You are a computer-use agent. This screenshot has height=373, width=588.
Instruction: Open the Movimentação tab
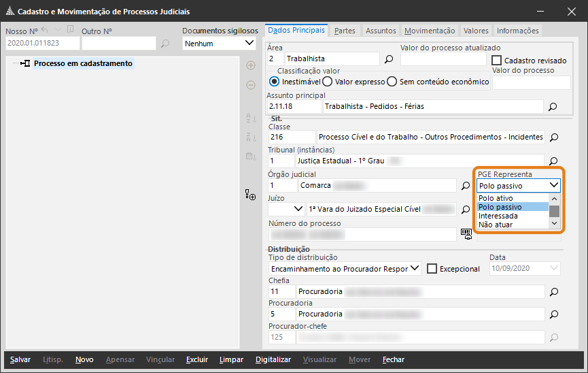(429, 31)
